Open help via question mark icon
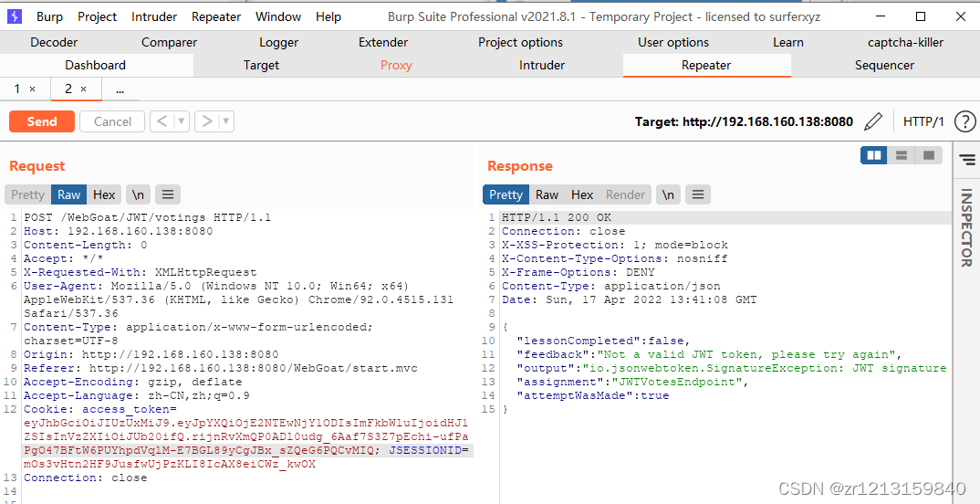 (965, 121)
